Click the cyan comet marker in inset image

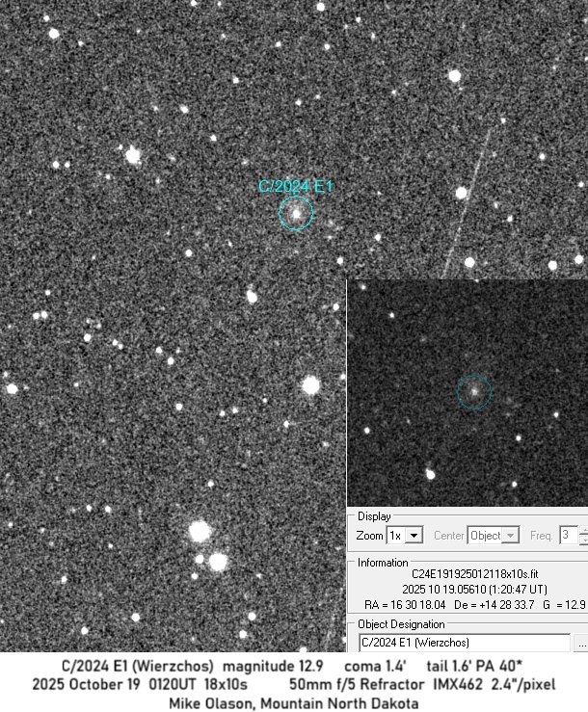coord(474,391)
